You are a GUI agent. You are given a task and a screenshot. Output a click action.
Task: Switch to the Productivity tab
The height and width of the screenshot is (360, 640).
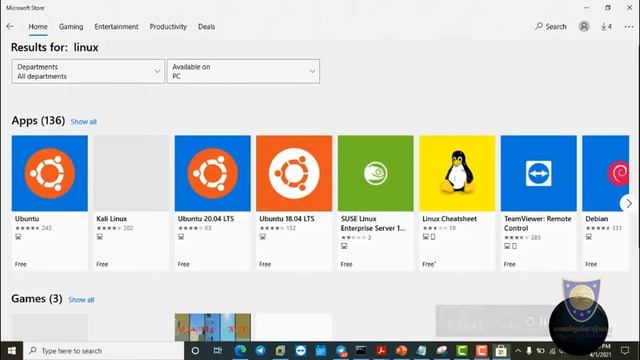168,27
